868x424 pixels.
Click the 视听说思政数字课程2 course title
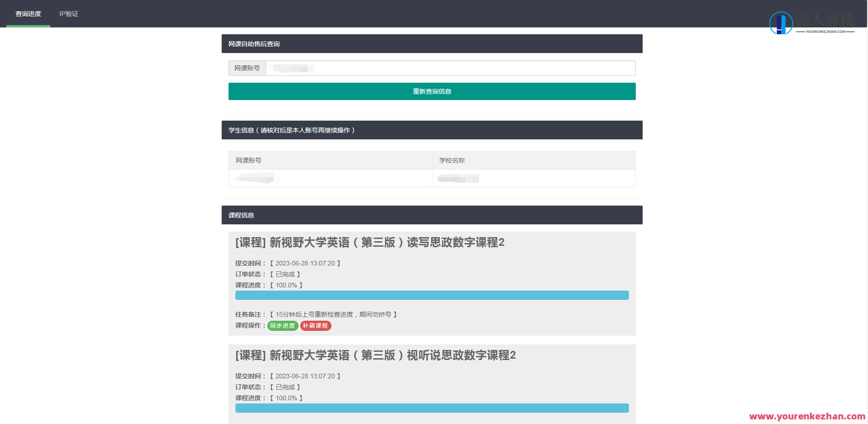[x=375, y=355]
